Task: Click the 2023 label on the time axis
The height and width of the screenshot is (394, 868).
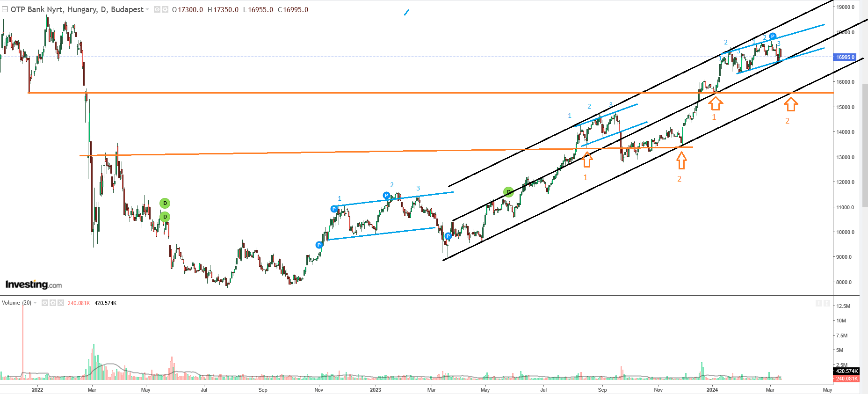Action: 375,389
